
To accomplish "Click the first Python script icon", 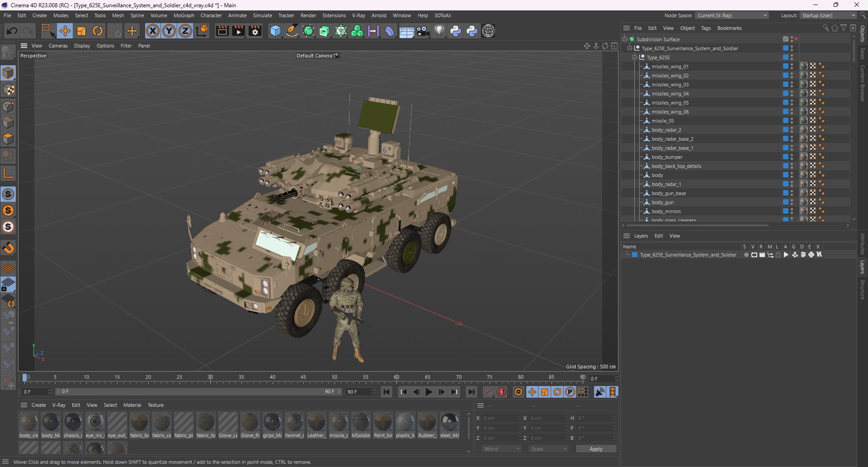I will point(456,31).
